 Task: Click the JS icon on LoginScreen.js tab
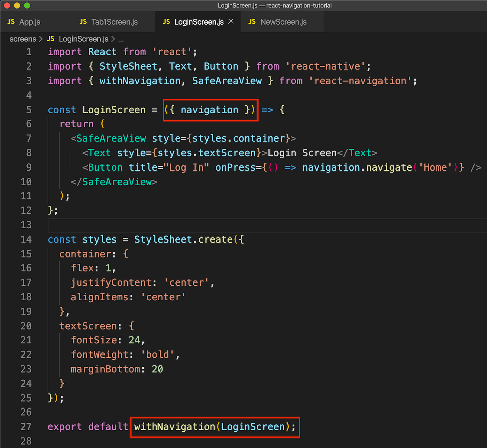[x=166, y=22]
